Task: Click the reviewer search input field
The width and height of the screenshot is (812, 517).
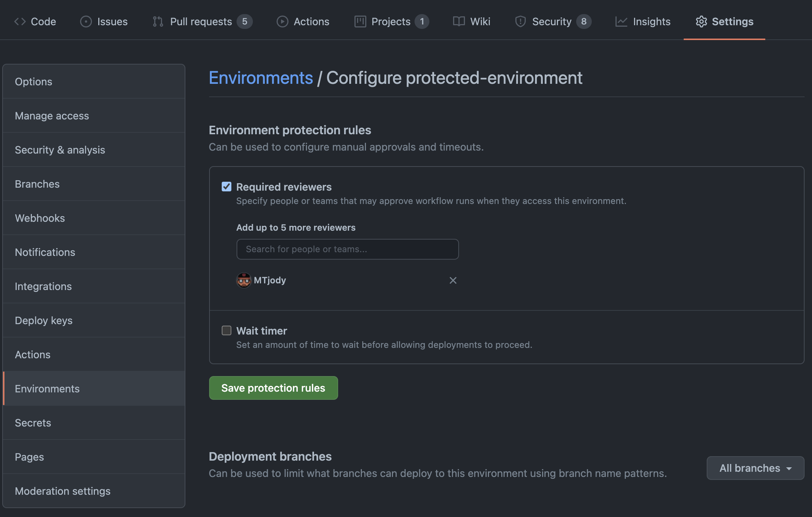Action: click(x=347, y=249)
